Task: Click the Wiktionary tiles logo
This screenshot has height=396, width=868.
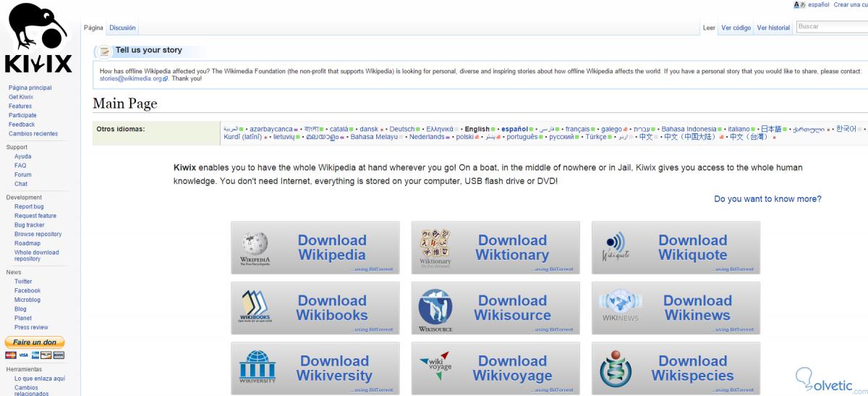Action: point(435,248)
